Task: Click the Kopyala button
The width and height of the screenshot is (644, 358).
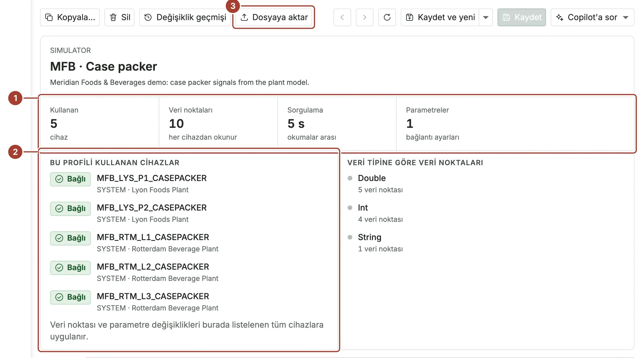Action: (x=70, y=17)
